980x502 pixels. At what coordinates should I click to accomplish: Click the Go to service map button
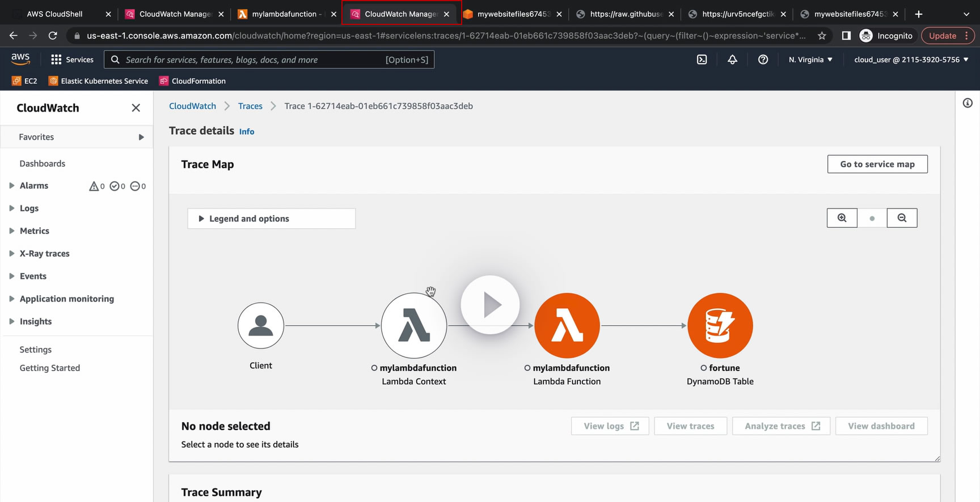click(877, 164)
